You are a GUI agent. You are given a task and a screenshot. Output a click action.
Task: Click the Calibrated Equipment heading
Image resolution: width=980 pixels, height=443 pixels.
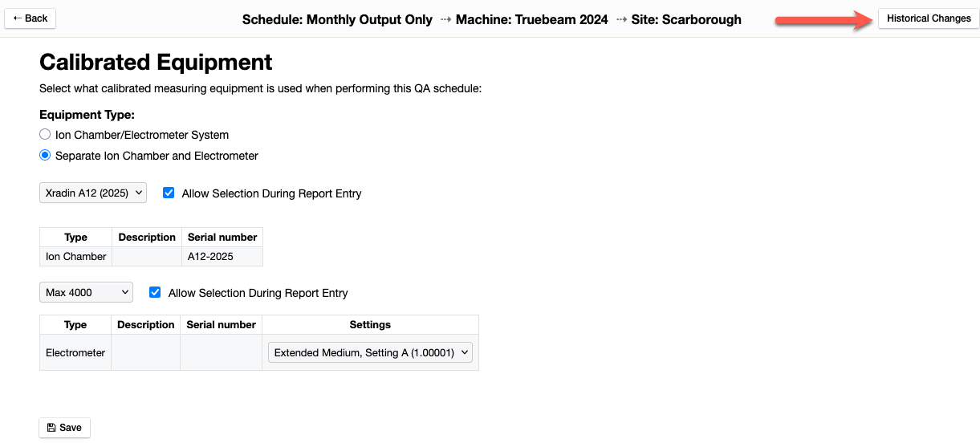156,62
